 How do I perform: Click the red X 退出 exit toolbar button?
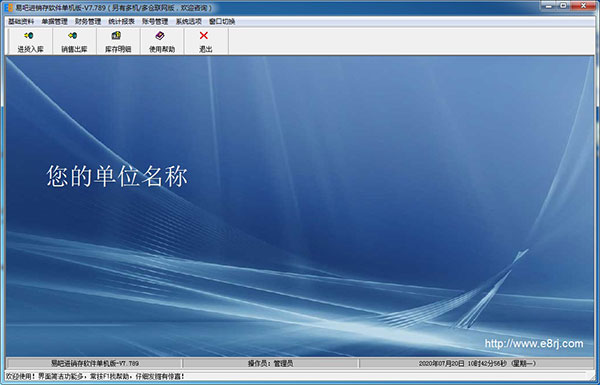[206, 42]
